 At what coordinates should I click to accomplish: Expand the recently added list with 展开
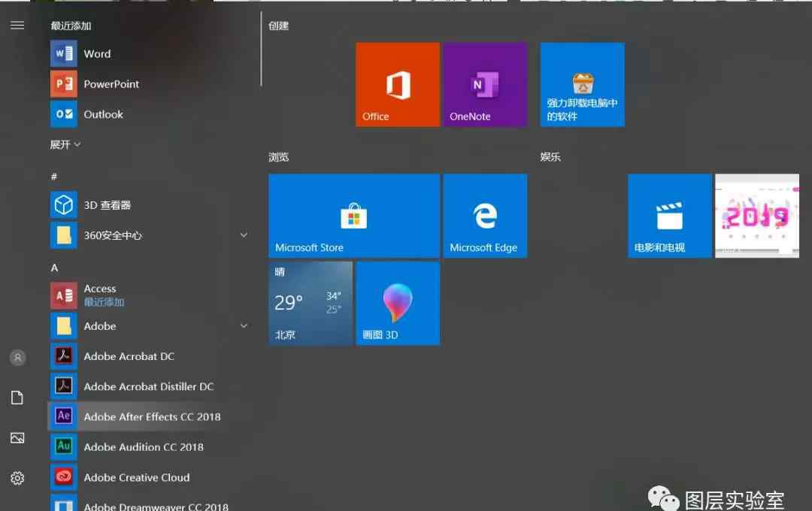(x=65, y=144)
